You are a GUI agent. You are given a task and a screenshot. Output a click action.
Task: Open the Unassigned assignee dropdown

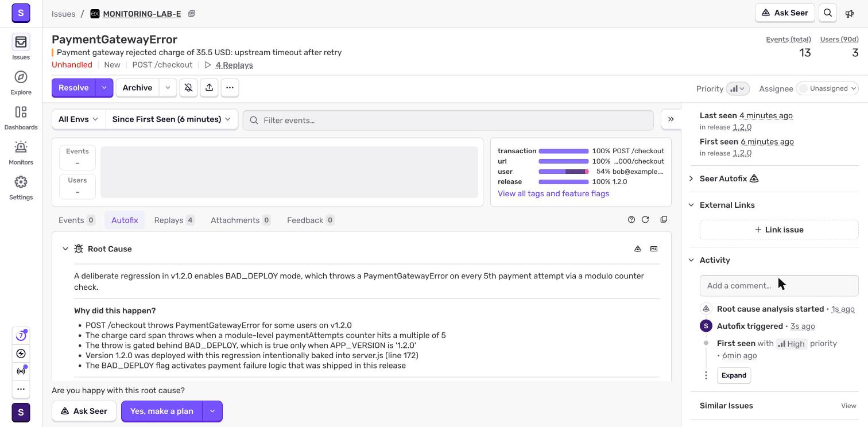click(x=827, y=88)
